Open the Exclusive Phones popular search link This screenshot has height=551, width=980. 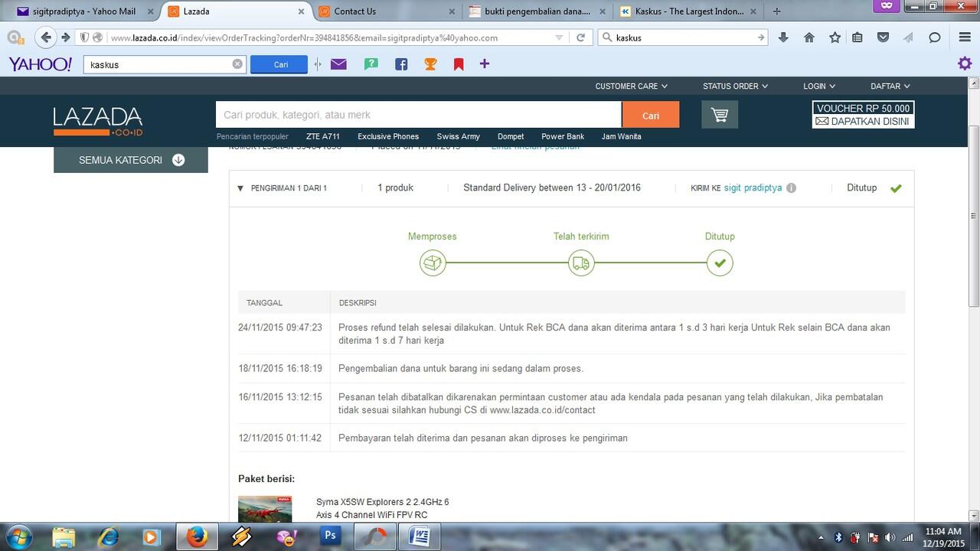(x=388, y=136)
